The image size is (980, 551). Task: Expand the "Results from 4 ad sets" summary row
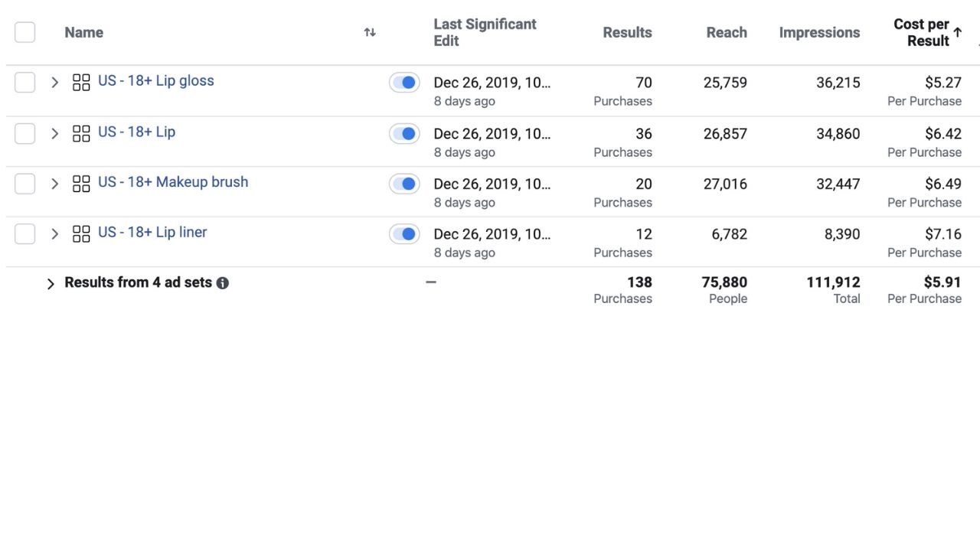point(51,282)
